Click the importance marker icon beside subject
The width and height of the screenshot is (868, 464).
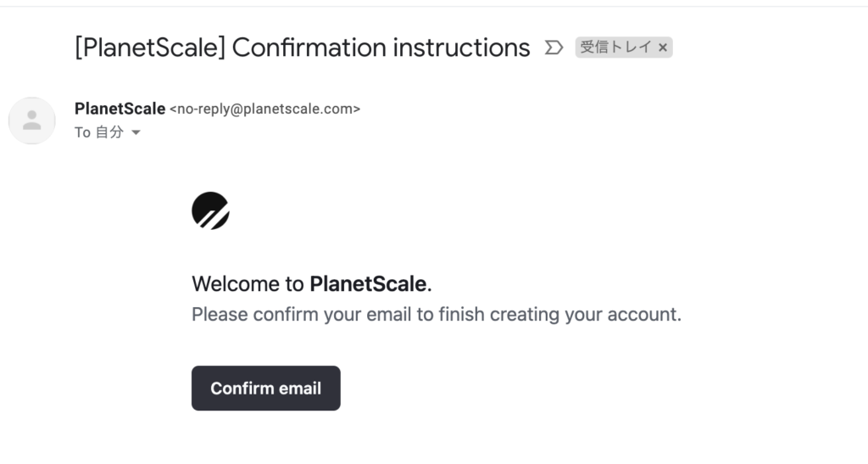[554, 48]
